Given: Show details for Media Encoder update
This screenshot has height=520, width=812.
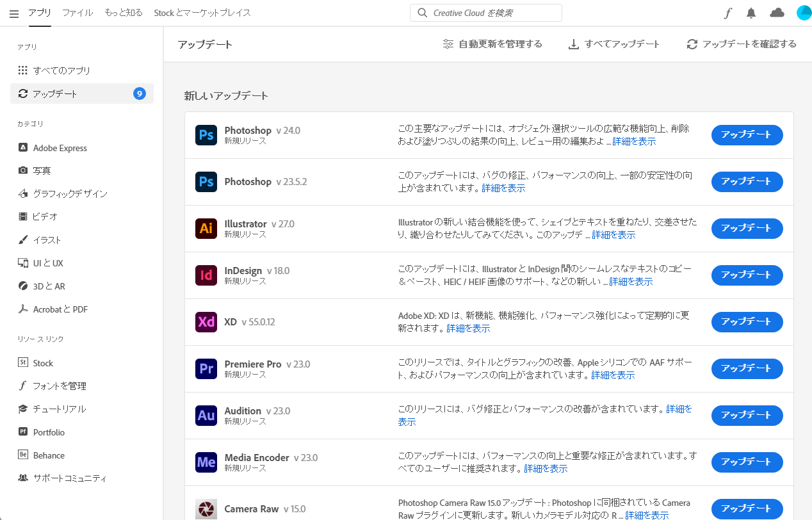Looking at the screenshot, I should click(x=546, y=469).
